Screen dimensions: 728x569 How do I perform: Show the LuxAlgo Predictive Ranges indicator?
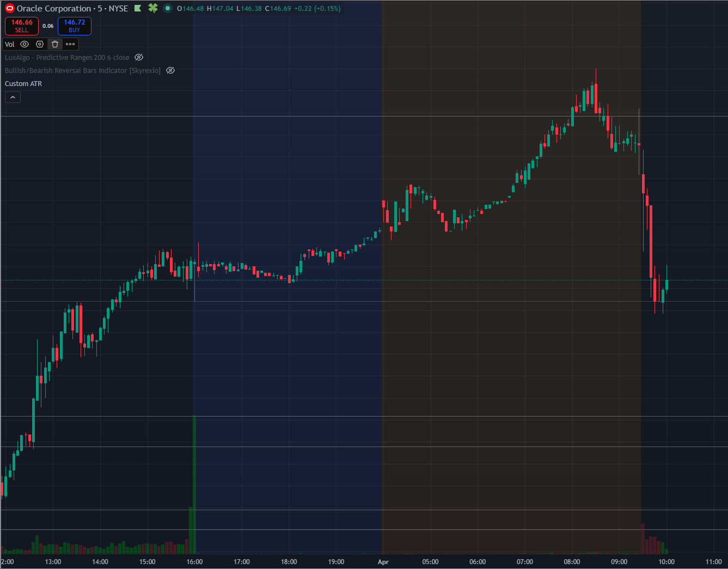point(139,57)
